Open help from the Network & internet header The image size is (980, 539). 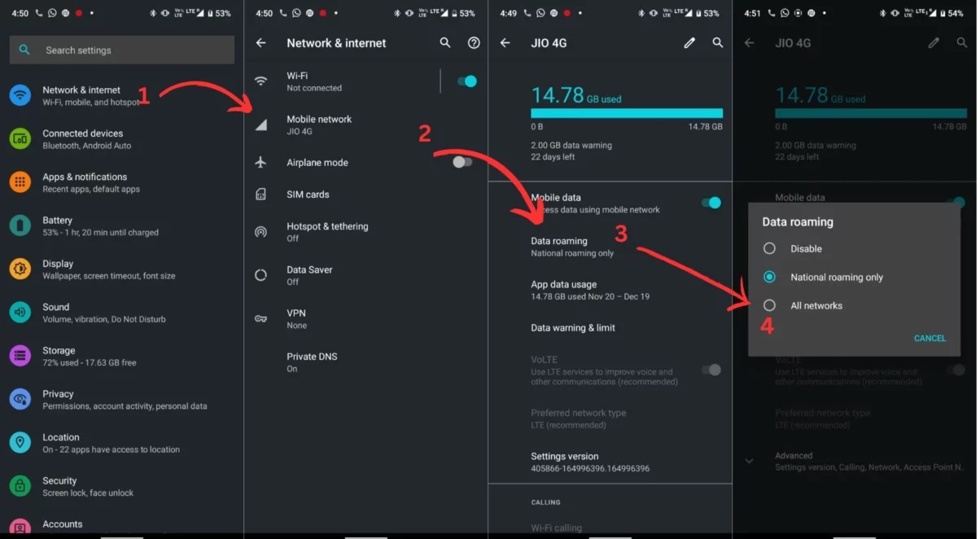pos(474,43)
